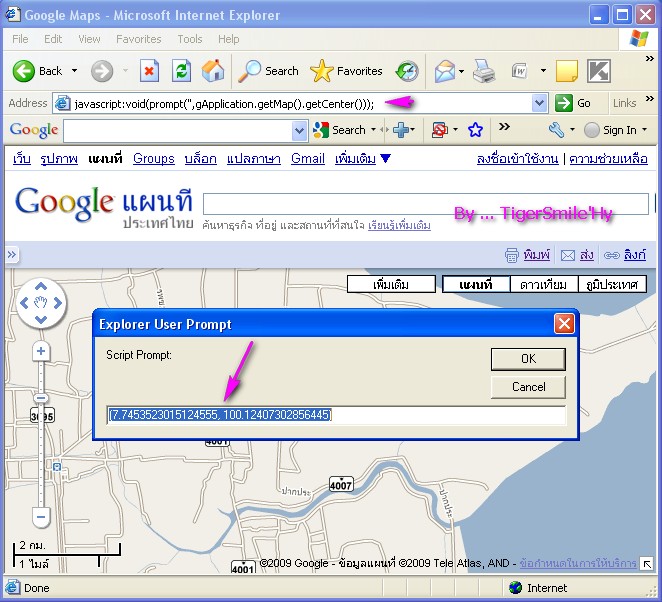Open the Back button history dropdown
The image size is (662, 602).
(x=74, y=71)
